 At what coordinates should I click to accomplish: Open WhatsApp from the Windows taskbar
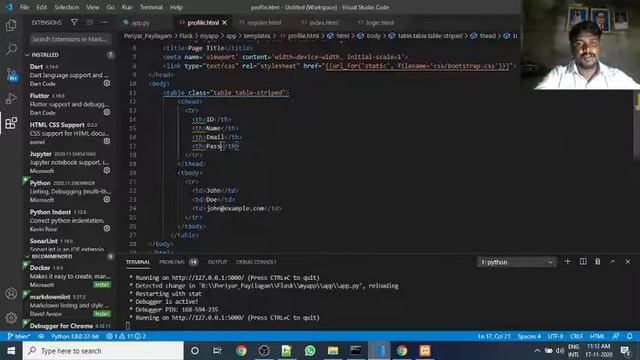click(x=310, y=350)
